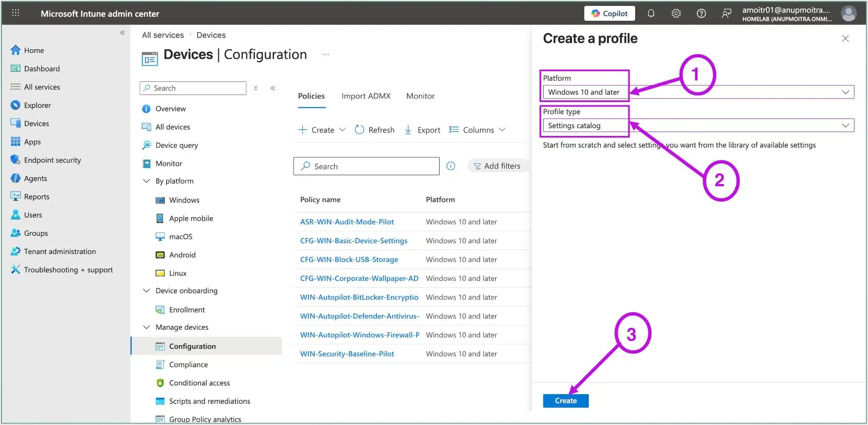868x425 pixels.
Task: Close the Create a profile panel
Action: tap(845, 39)
